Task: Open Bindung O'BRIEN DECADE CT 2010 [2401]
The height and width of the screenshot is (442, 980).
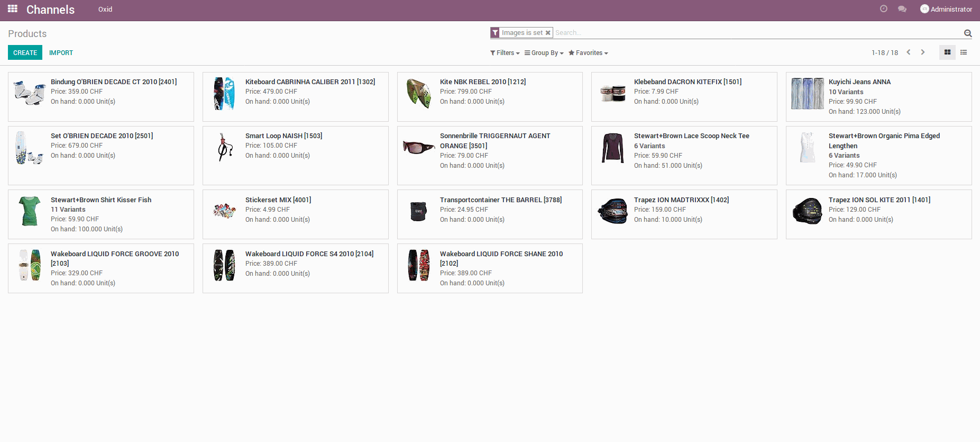Action: click(x=114, y=82)
